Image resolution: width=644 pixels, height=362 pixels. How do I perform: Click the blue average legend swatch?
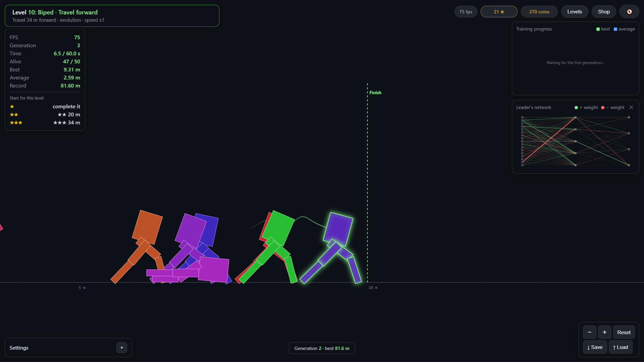[x=615, y=29]
